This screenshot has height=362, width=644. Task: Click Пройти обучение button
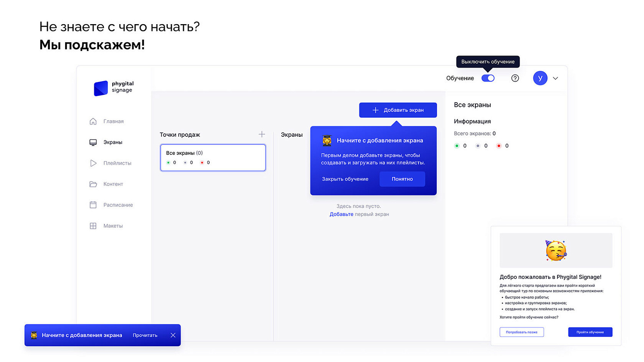click(590, 332)
